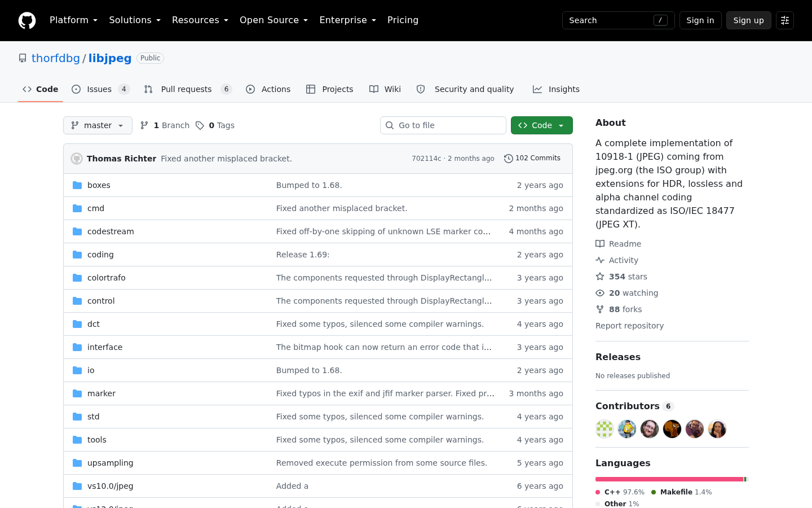Viewport: 812px width, 508px height.
Task: Click the control folder icon
Action: [x=77, y=301]
